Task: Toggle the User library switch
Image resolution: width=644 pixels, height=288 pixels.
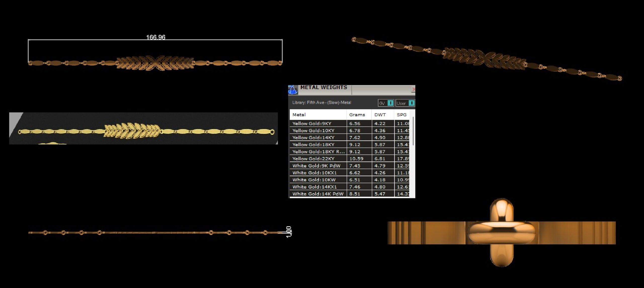Action: click(411, 103)
